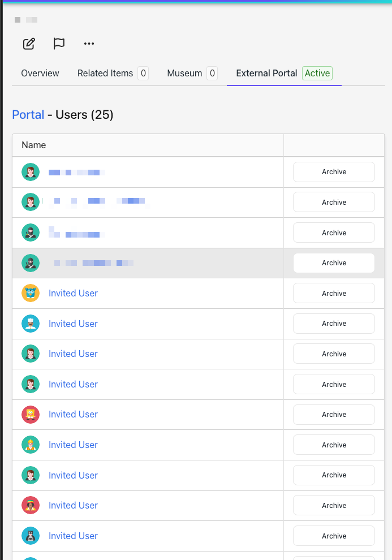Click the ninja avatar in highlighted row
This screenshot has height=560, width=392.
click(31, 263)
